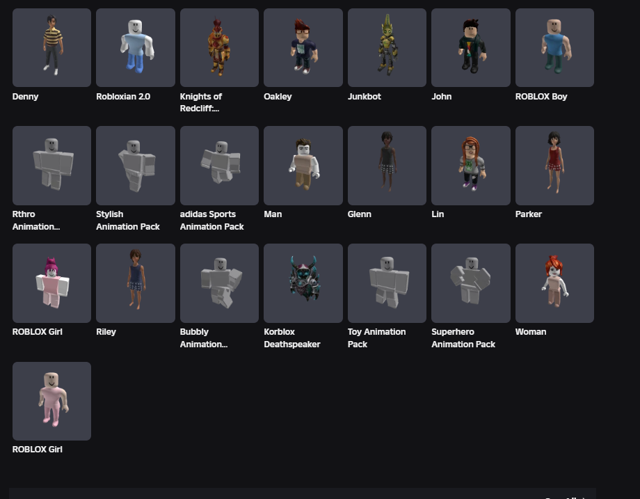Open the ROBLOX Boy thumbnail
640x499 pixels.
[x=555, y=47]
